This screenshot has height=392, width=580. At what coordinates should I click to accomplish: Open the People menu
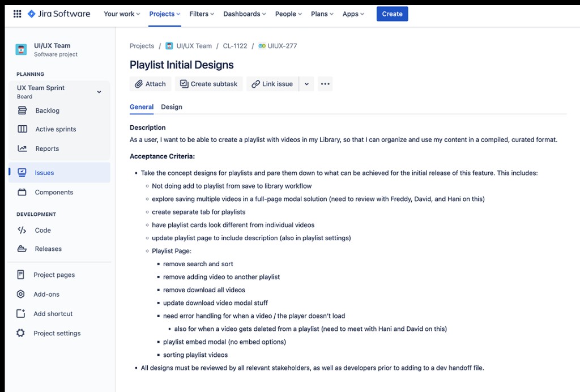[x=288, y=14]
